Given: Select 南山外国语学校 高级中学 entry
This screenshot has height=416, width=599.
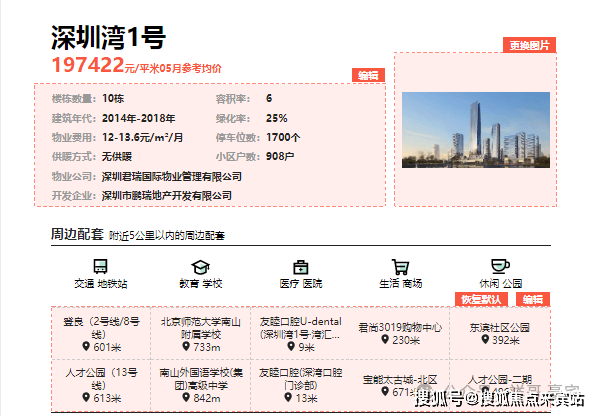Looking at the screenshot, I should click(201, 385).
